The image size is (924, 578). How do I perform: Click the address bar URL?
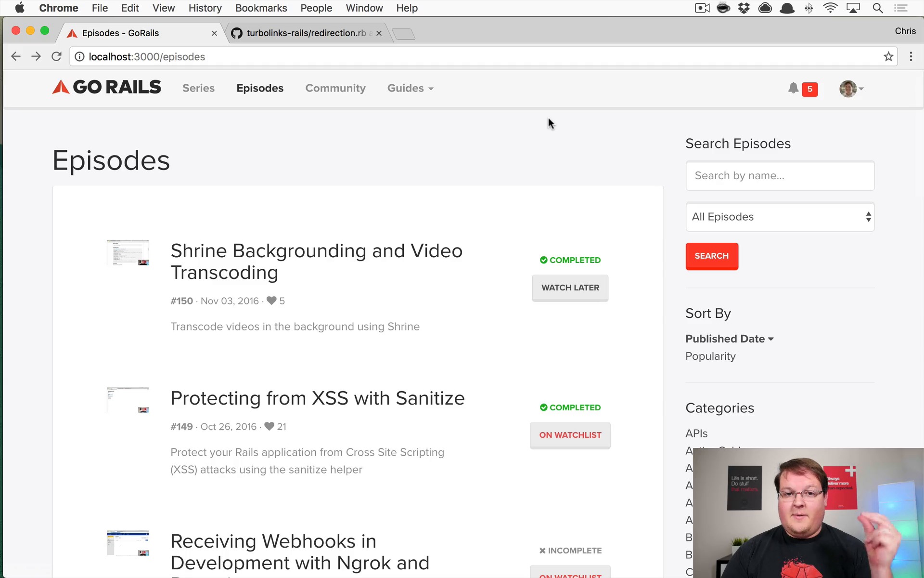[147, 57]
